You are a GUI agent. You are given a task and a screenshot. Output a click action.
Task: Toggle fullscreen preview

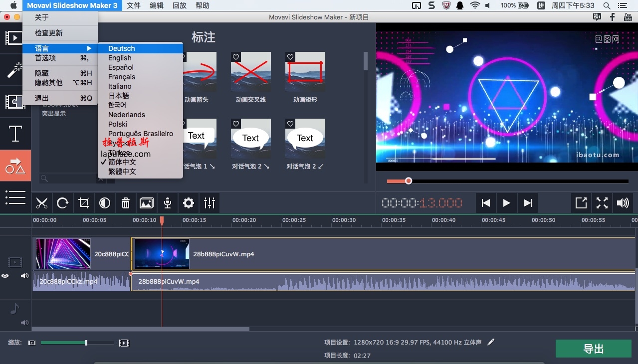(x=602, y=203)
